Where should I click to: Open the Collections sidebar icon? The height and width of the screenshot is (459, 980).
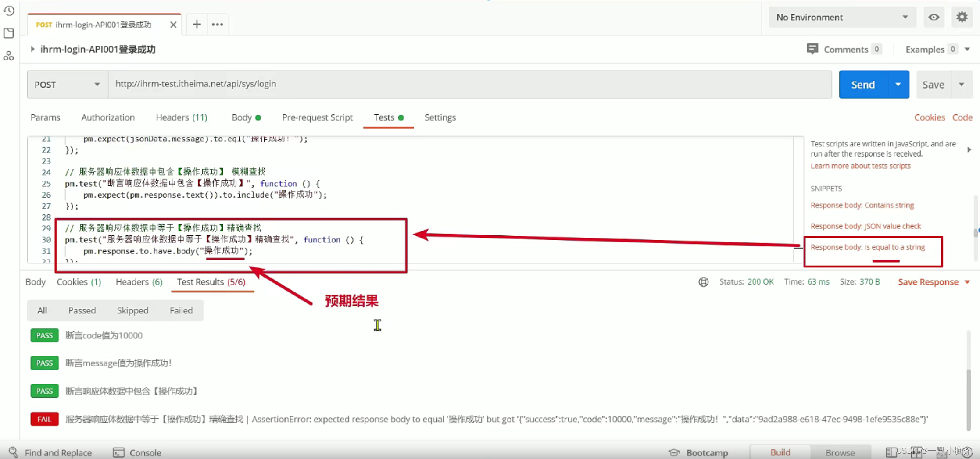pos(9,33)
